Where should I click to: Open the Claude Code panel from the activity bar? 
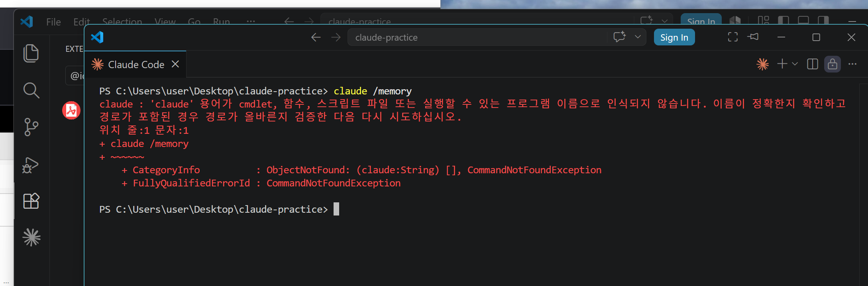click(x=31, y=237)
